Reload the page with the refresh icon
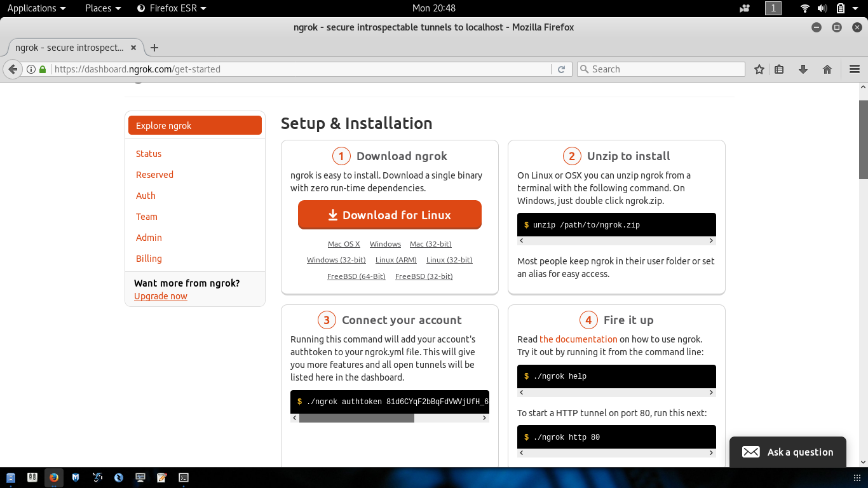Viewport: 868px width, 488px height. click(561, 69)
